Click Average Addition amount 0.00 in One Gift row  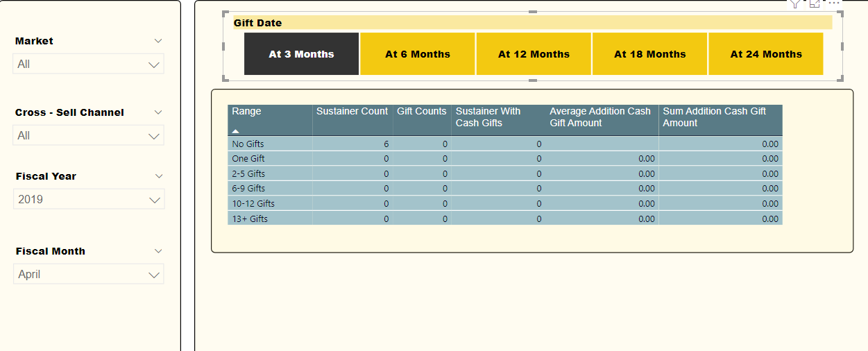point(646,159)
